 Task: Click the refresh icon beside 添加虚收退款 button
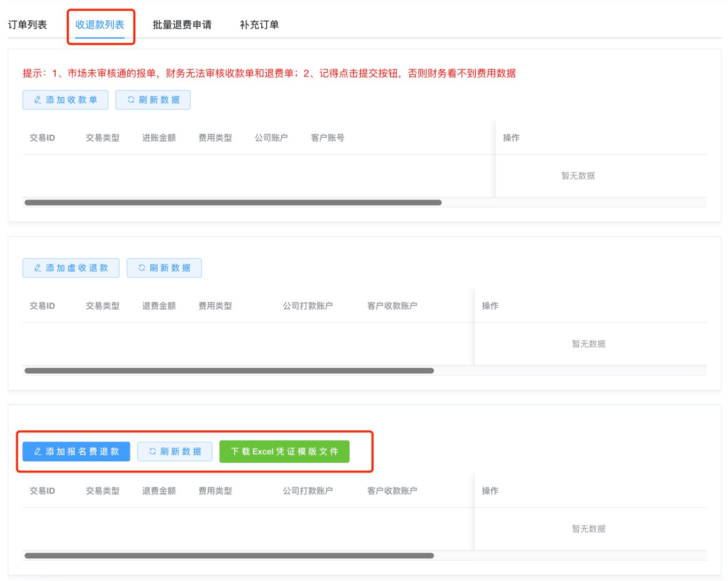[142, 268]
